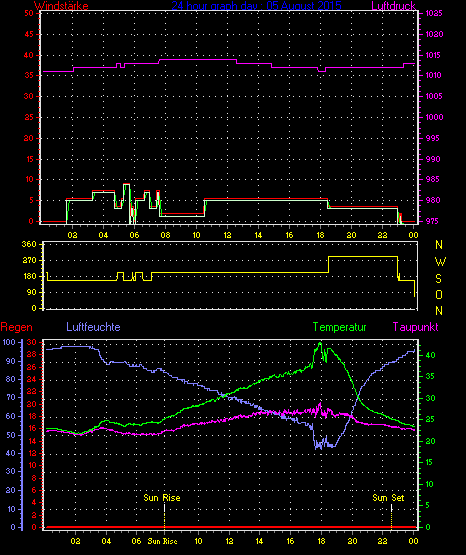Click the W wind direction letter

point(440,262)
